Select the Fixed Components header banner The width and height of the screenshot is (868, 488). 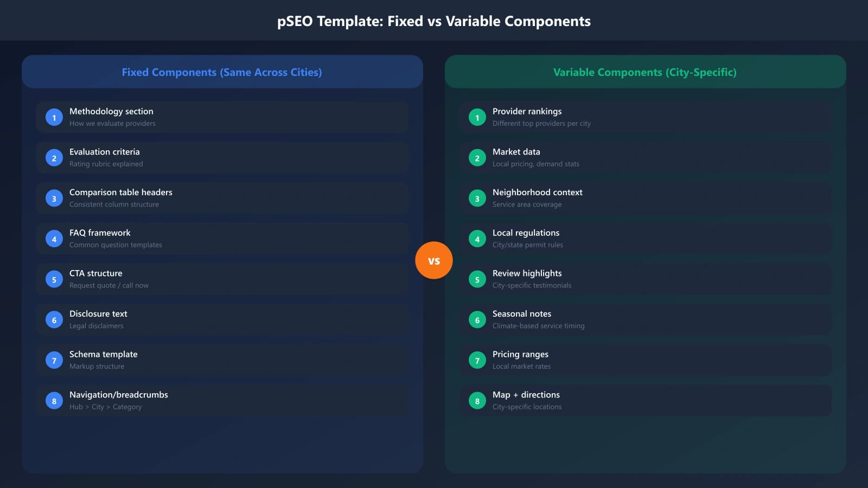tap(222, 72)
